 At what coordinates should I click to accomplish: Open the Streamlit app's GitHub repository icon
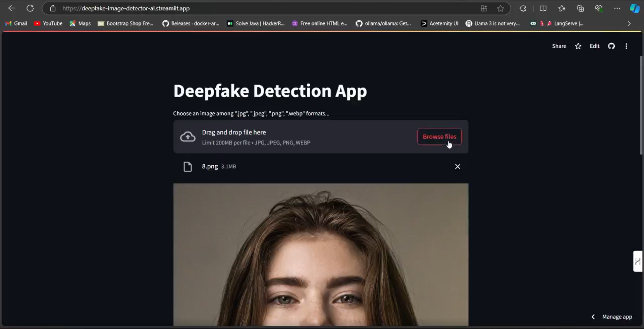(x=611, y=46)
